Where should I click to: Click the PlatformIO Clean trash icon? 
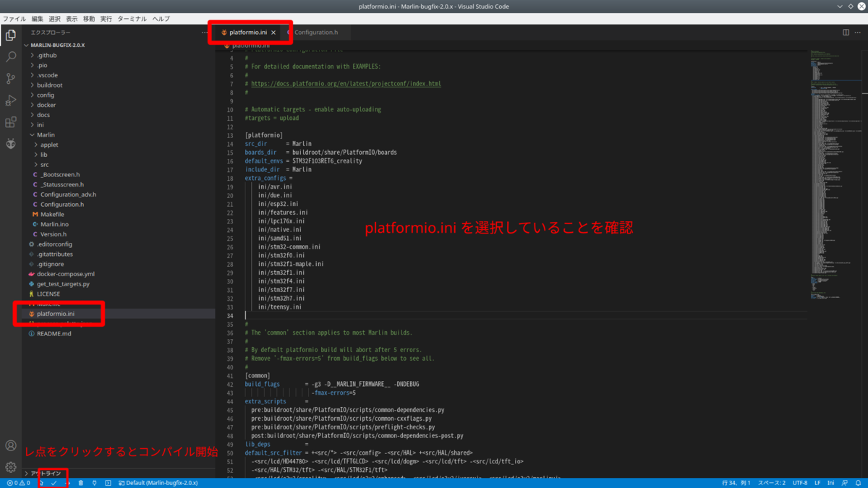point(81,483)
